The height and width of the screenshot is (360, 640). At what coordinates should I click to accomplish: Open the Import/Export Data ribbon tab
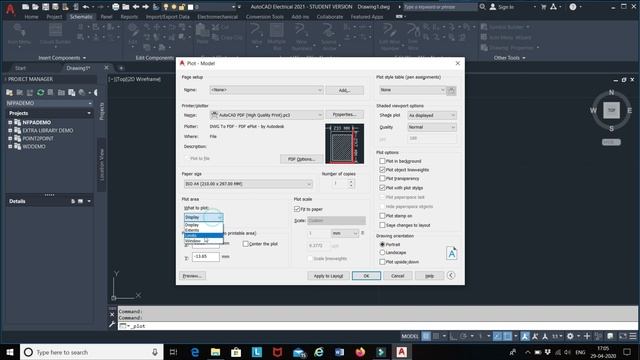pyautogui.click(x=168, y=17)
